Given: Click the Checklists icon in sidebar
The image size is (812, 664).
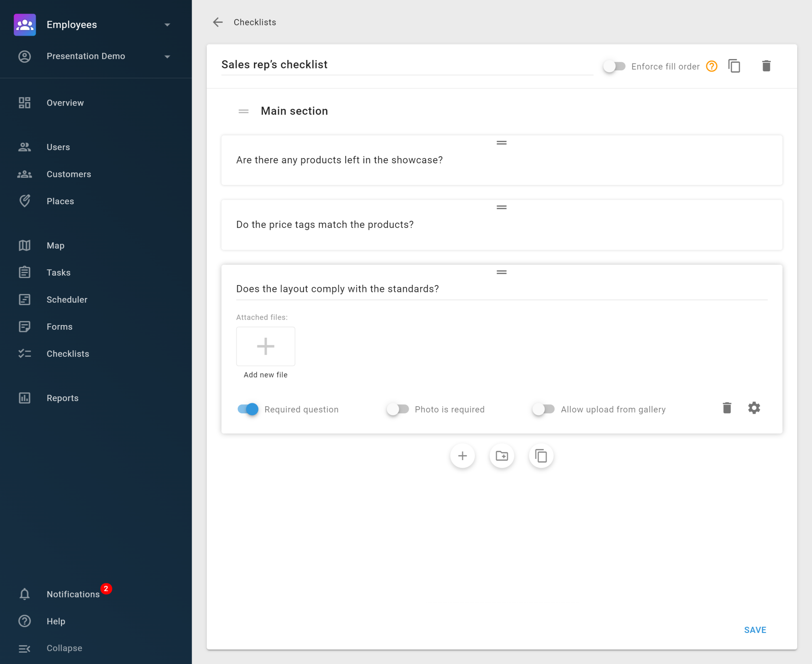Looking at the screenshot, I should [24, 353].
